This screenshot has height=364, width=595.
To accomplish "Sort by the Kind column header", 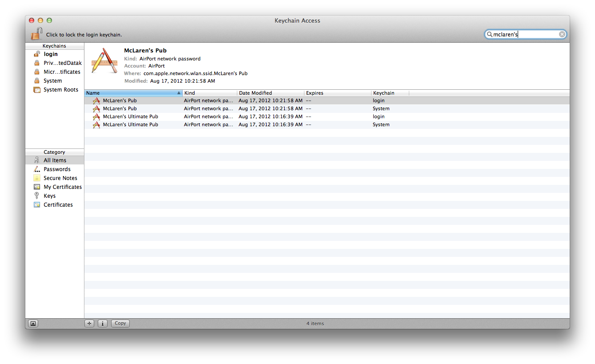I will (x=210, y=93).
